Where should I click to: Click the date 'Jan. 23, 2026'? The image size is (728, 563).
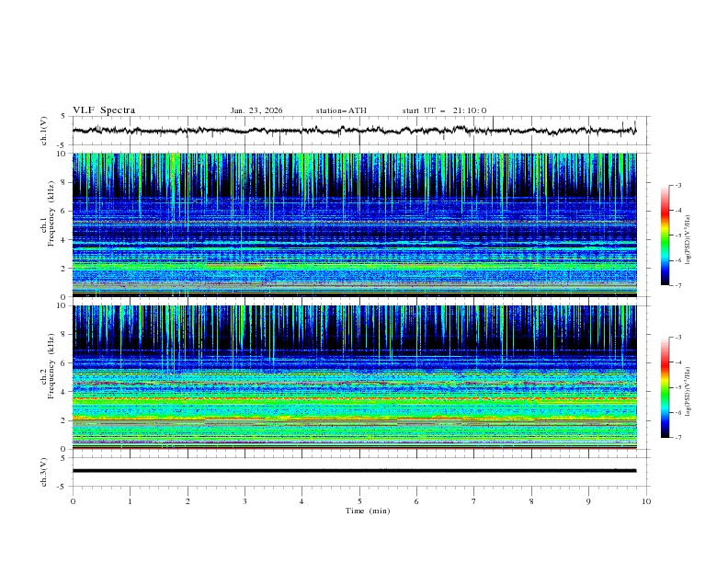(256, 110)
